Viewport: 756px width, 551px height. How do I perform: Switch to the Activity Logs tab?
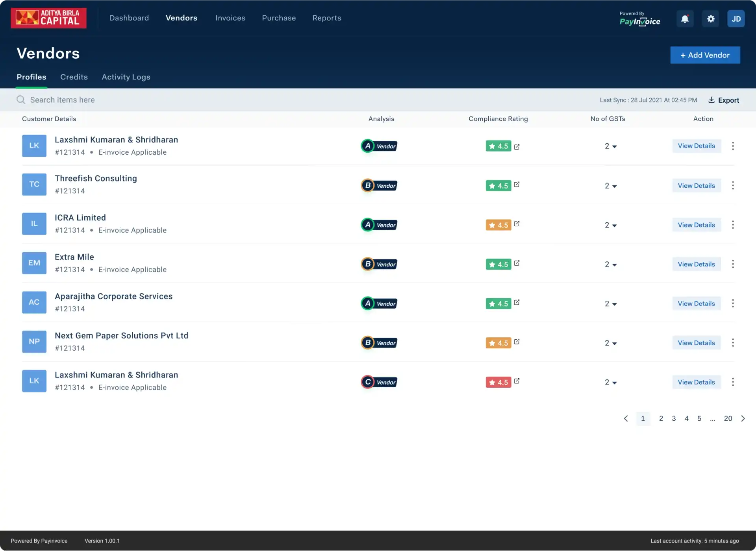tap(126, 77)
